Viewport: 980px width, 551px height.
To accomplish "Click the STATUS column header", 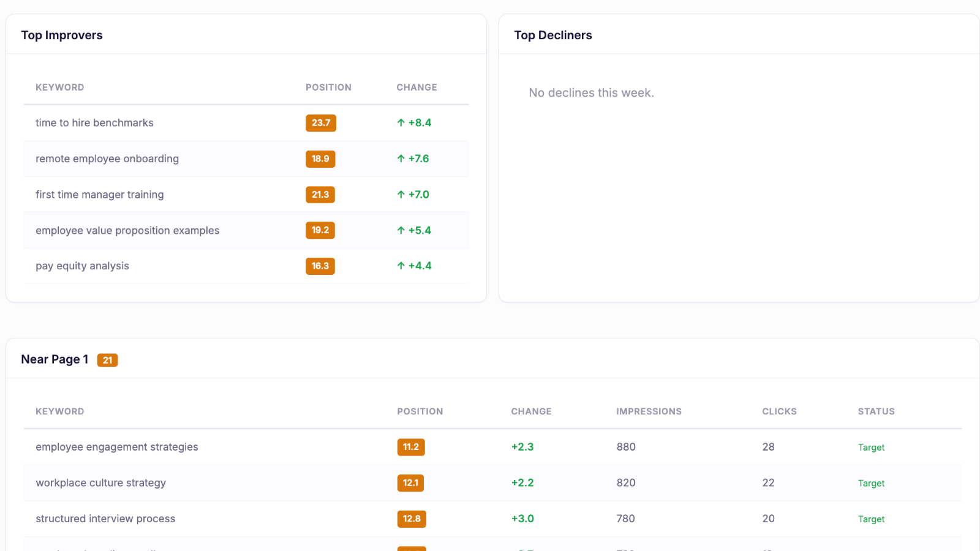I will (876, 411).
